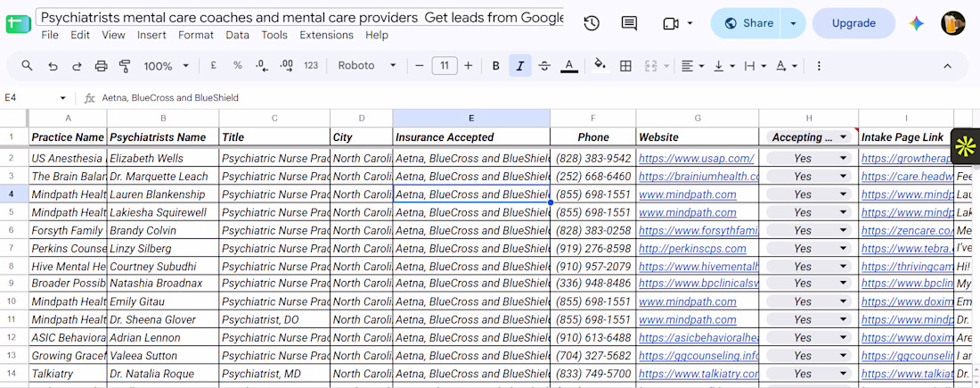Open the account profile avatar
Image resolution: width=980 pixels, height=388 pixels.
click(x=953, y=24)
